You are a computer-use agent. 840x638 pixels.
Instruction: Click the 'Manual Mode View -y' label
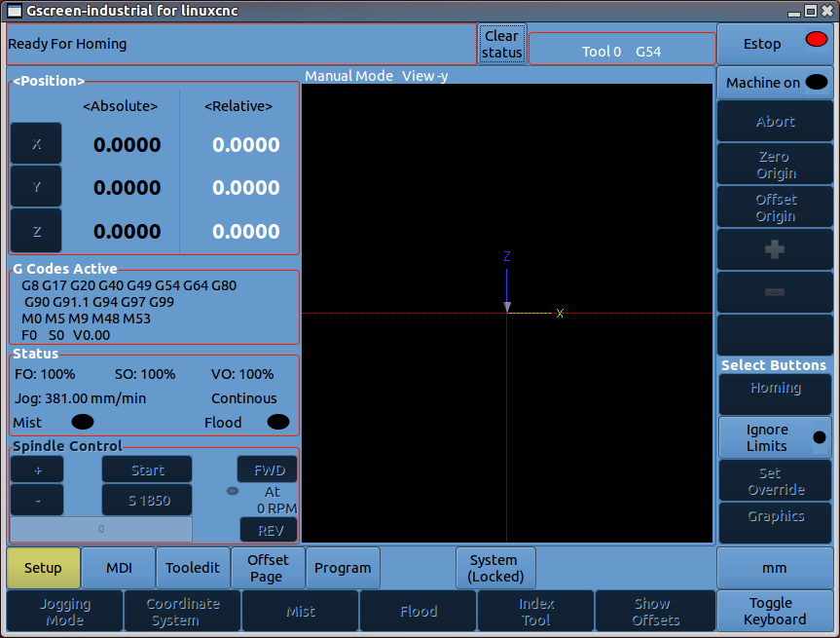[376, 76]
